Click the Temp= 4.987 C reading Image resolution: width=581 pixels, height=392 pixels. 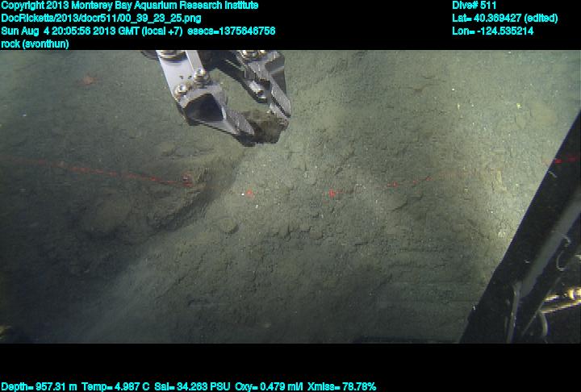coord(115,387)
